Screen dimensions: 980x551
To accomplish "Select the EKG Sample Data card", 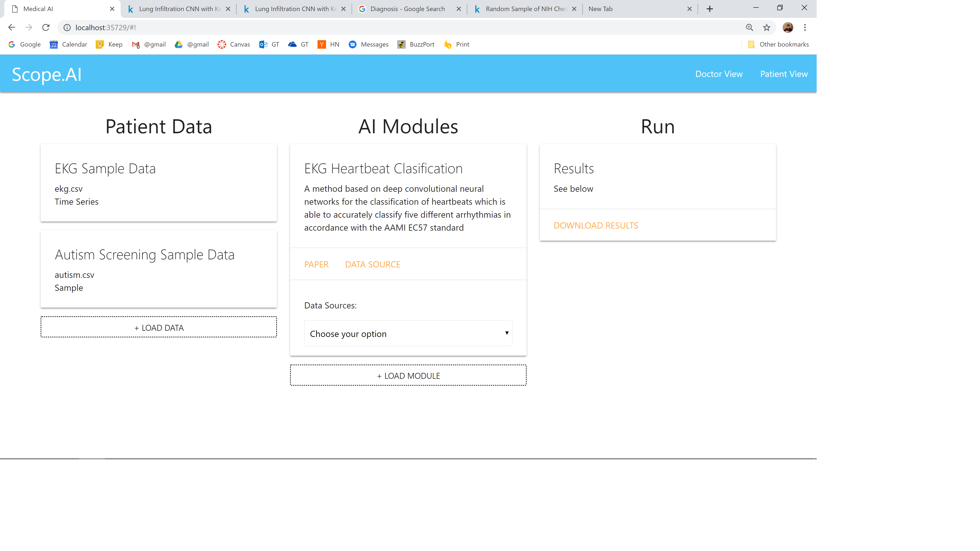I will (x=159, y=183).
